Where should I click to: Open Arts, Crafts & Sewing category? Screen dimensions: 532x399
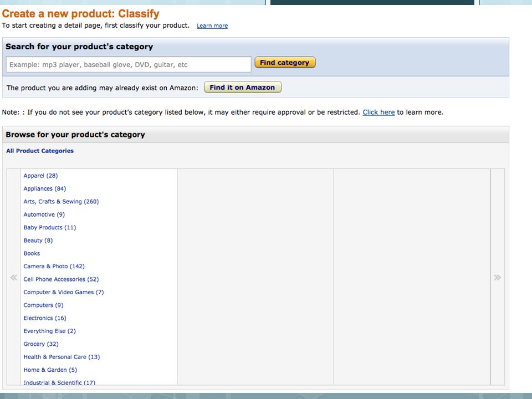(61, 202)
